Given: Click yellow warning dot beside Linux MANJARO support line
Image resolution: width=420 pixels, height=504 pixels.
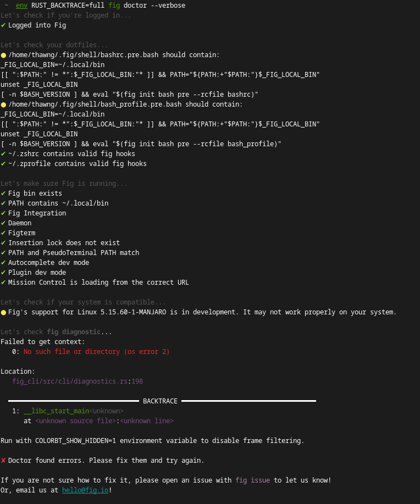Looking at the screenshot, I should tap(3, 312).
